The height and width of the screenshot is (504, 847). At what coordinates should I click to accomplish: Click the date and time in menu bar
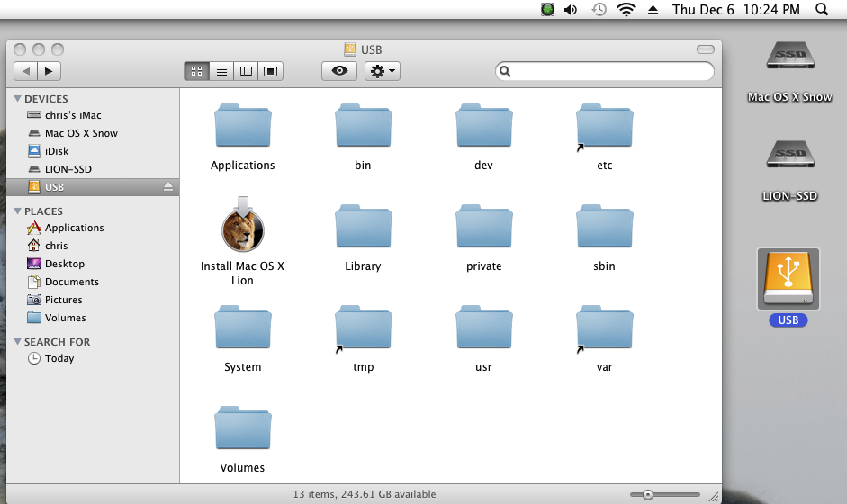pos(735,10)
